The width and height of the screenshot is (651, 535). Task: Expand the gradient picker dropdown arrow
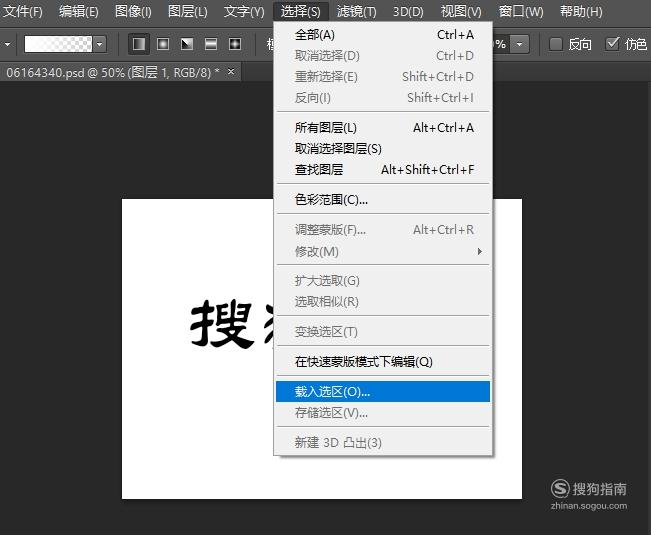pyautogui.click(x=100, y=44)
